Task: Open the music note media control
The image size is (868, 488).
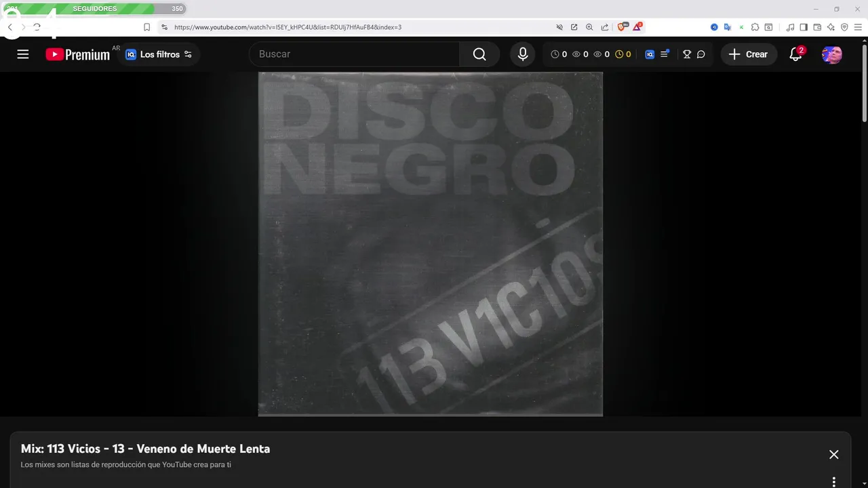Action: pos(790,27)
